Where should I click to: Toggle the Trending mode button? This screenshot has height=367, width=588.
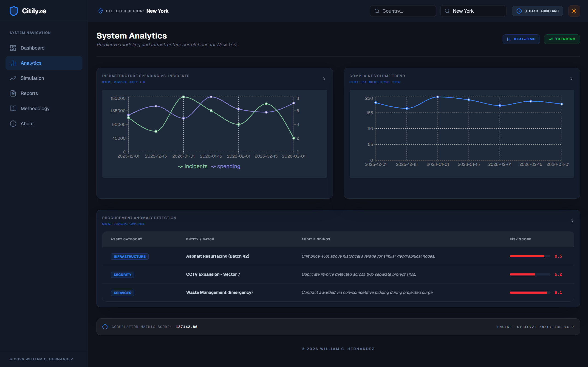click(562, 39)
